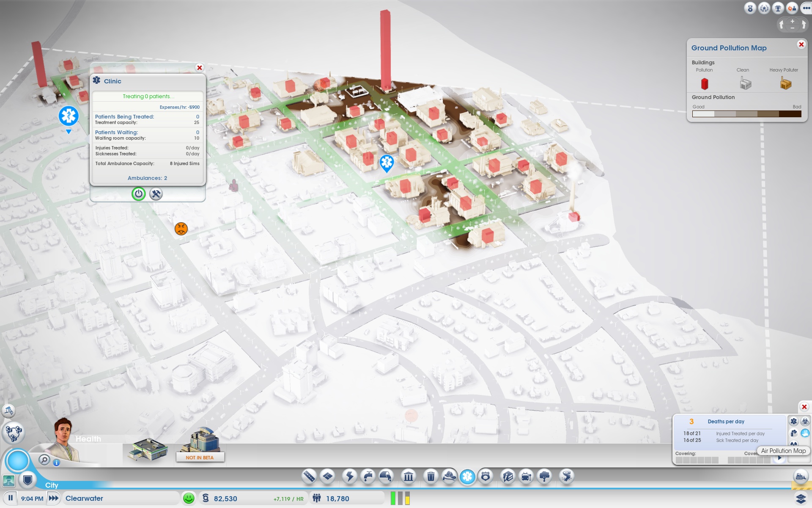Viewport: 812px width, 508px height.
Task: Click the Pollution red building legend
Action: coord(705,84)
